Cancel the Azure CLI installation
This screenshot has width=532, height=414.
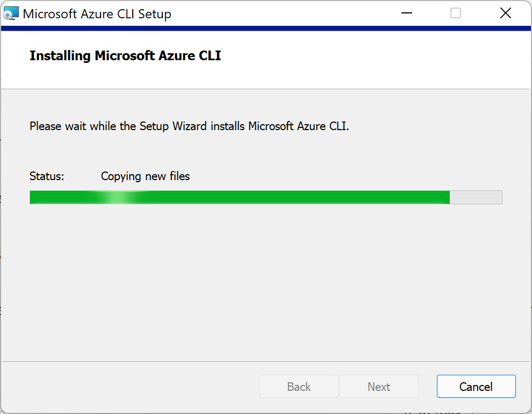(476, 386)
